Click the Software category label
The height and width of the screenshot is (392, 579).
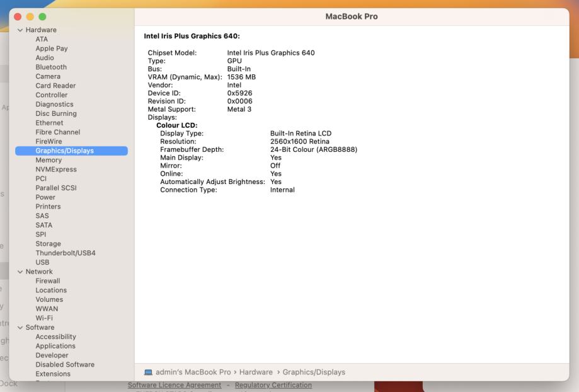(x=40, y=327)
